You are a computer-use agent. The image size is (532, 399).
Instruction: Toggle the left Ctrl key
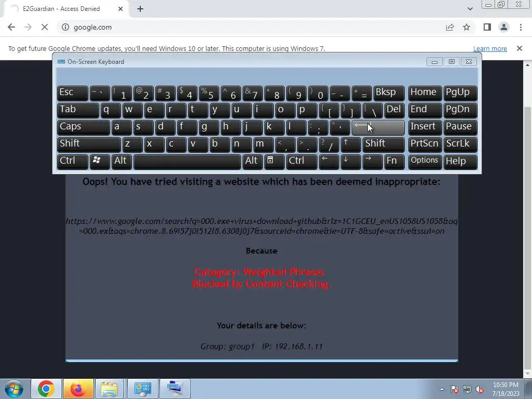pyautogui.click(x=73, y=162)
